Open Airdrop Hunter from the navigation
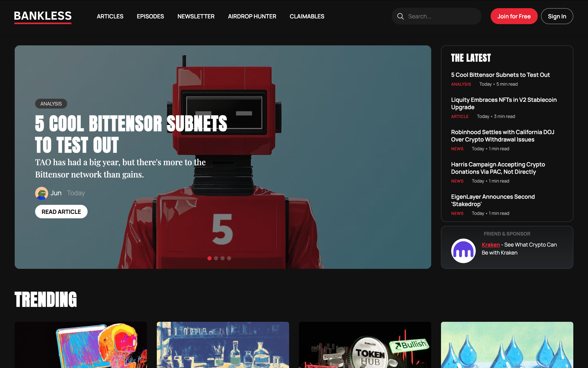The height and width of the screenshot is (368, 588). click(252, 16)
